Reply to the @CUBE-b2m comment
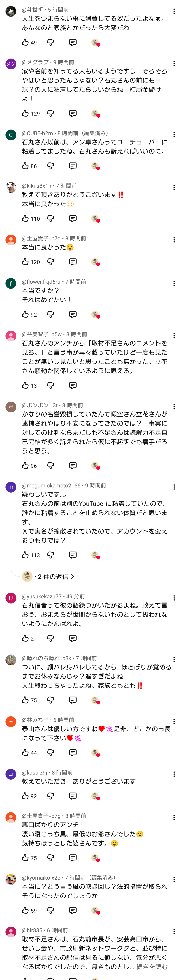The width and height of the screenshot is (185, 980). coord(73,166)
